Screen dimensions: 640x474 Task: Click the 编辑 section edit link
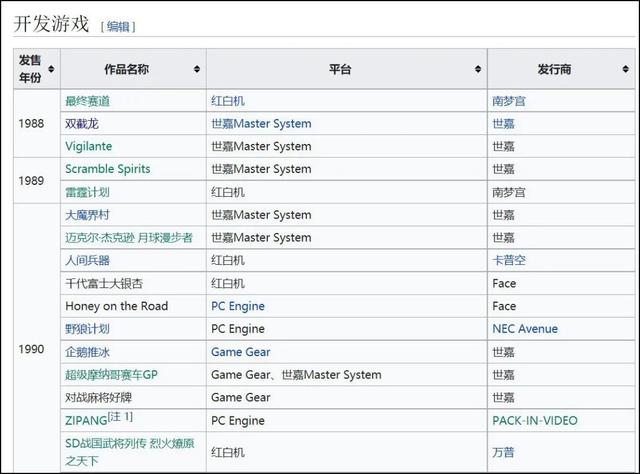(x=118, y=26)
